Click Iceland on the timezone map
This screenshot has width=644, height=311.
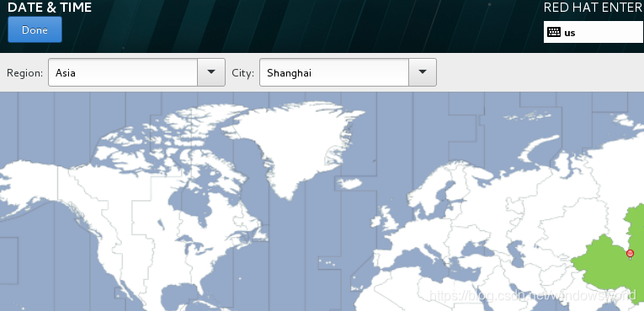click(349, 183)
